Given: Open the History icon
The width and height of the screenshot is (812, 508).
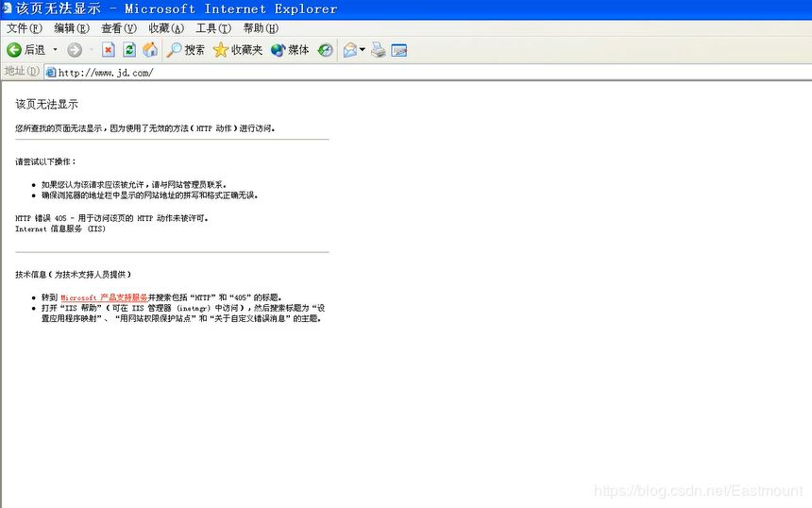Looking at the screenshot, I should tap(325, 50).
